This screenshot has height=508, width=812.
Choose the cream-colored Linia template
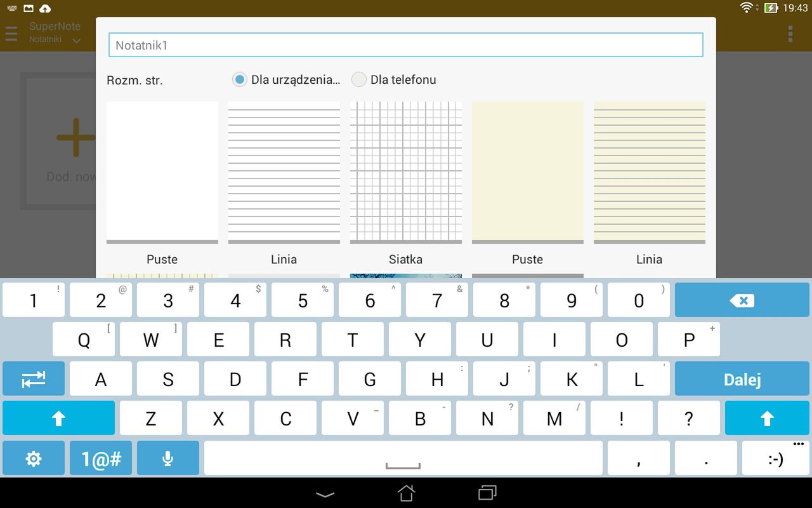click(x=650, y=173)
